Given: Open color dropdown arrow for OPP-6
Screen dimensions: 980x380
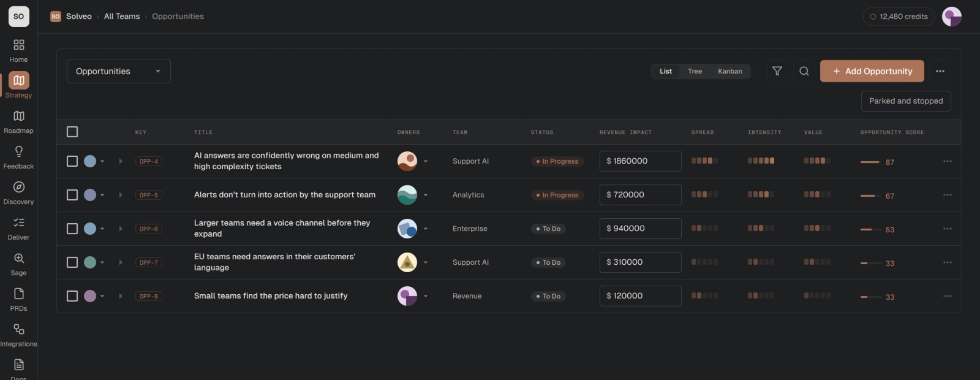Looking at the screenshot, I should [102, 229].
